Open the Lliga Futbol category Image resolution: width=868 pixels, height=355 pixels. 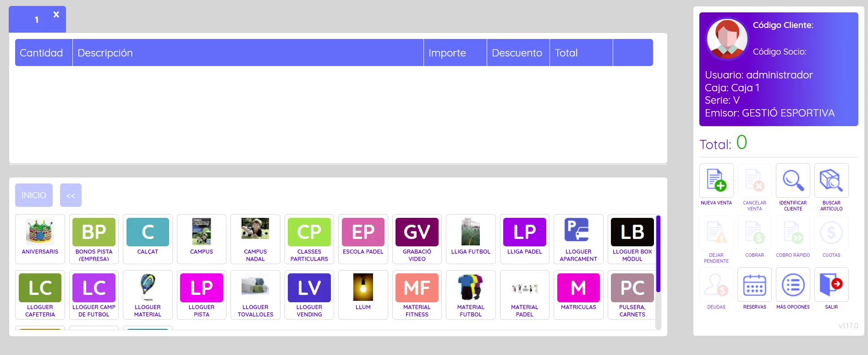[471, 239]
